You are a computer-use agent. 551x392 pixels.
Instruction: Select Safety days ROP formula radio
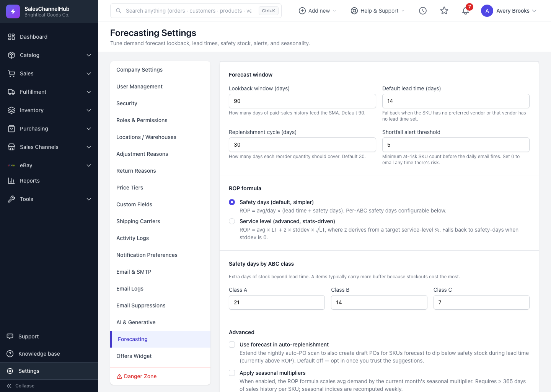tap(232, 202)
